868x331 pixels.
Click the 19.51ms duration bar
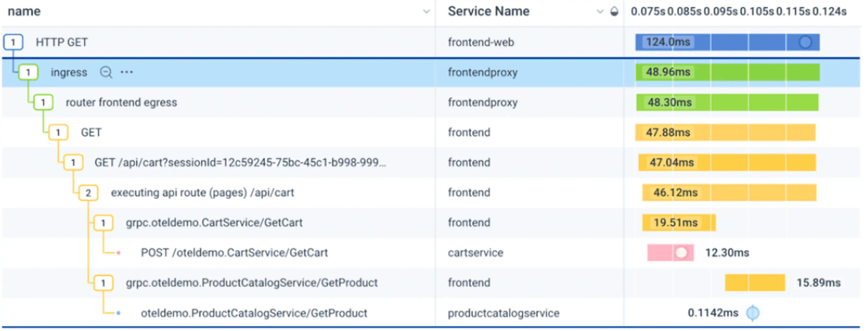(x=679, y=223)
